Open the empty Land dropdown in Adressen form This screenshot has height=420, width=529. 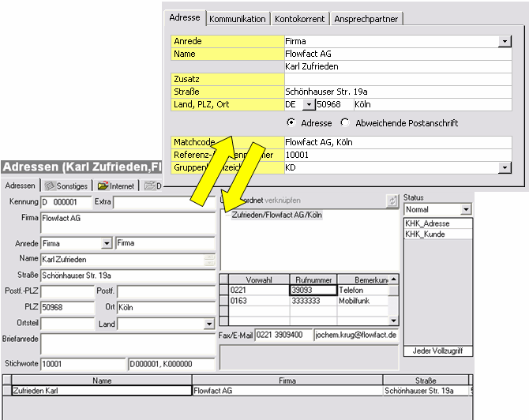(x=208, y=324)
